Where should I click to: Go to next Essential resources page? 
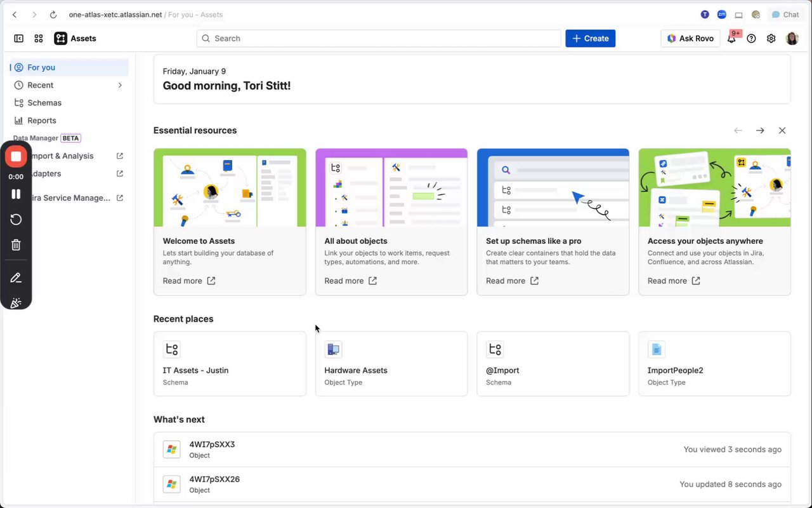(760, 131)
